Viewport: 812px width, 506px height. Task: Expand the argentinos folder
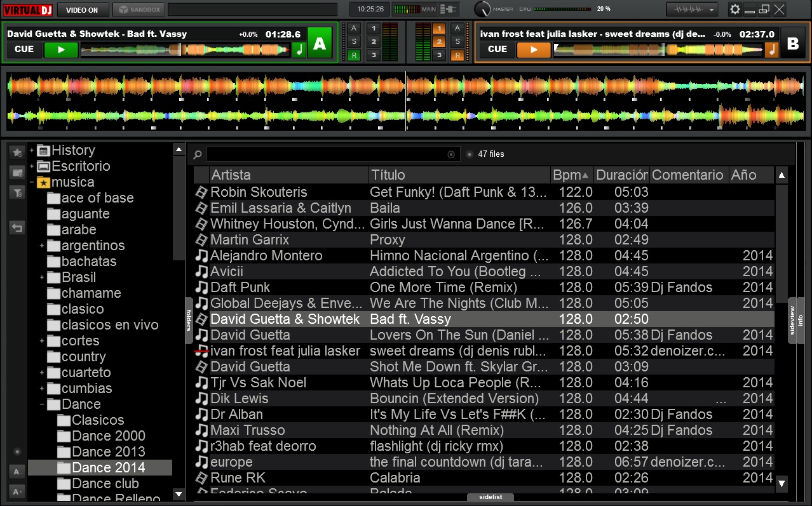42,246
